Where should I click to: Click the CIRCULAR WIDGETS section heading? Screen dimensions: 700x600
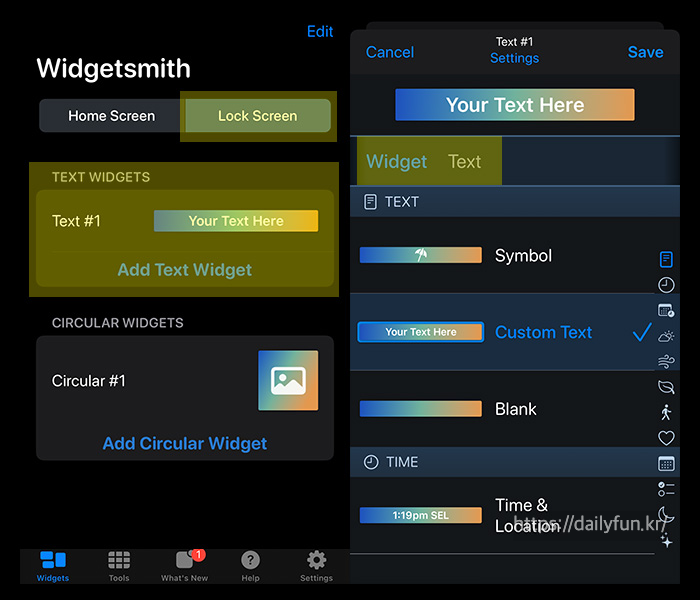(x=117, y=323)
